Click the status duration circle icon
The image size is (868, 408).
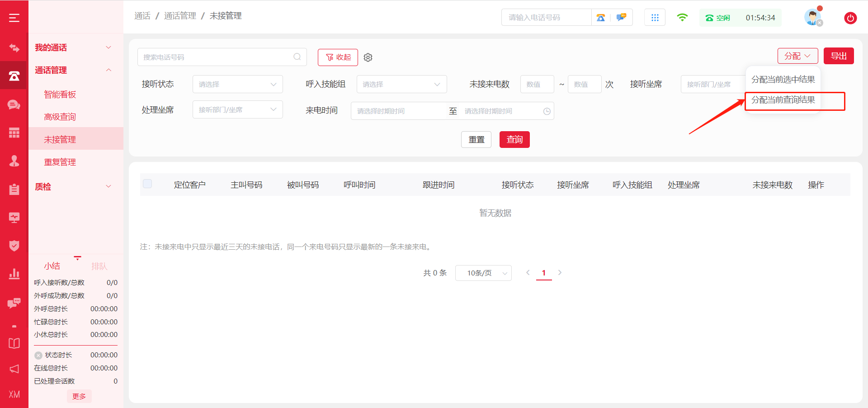tap(38, 356)
